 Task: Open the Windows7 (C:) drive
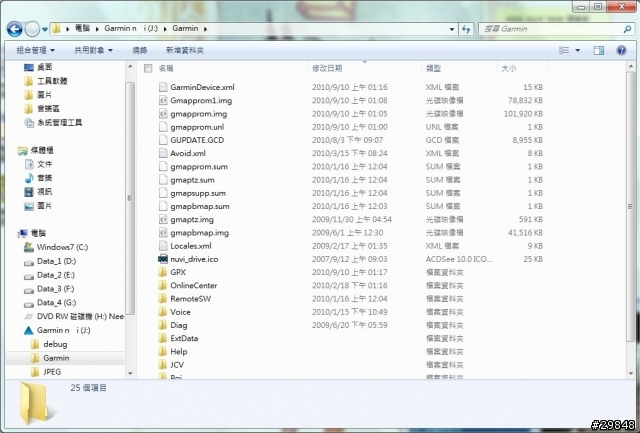(62, 247)
